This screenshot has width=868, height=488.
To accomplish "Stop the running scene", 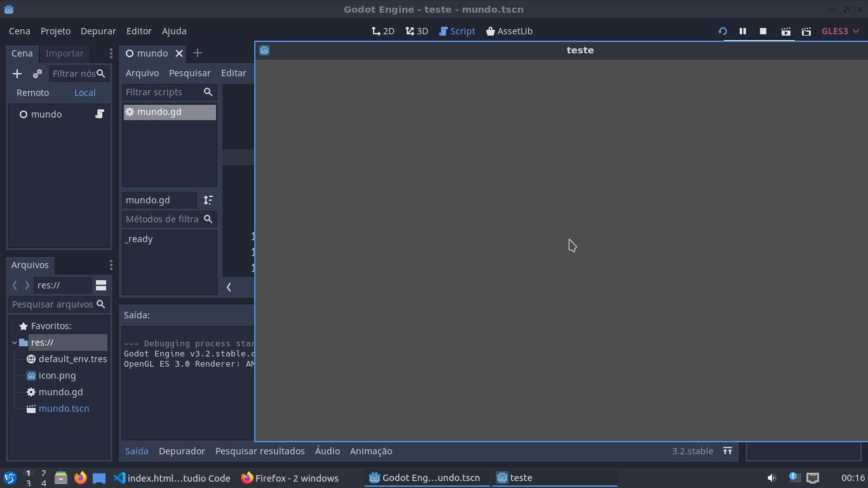I will 763,31.
